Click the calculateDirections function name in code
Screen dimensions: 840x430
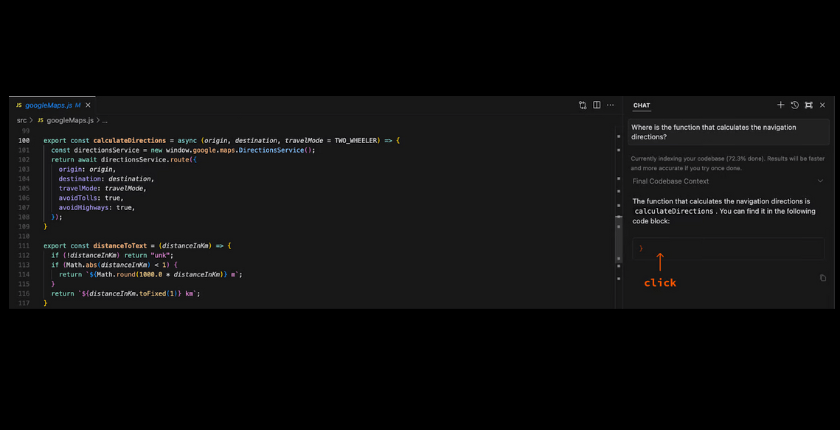pos(129,140)
